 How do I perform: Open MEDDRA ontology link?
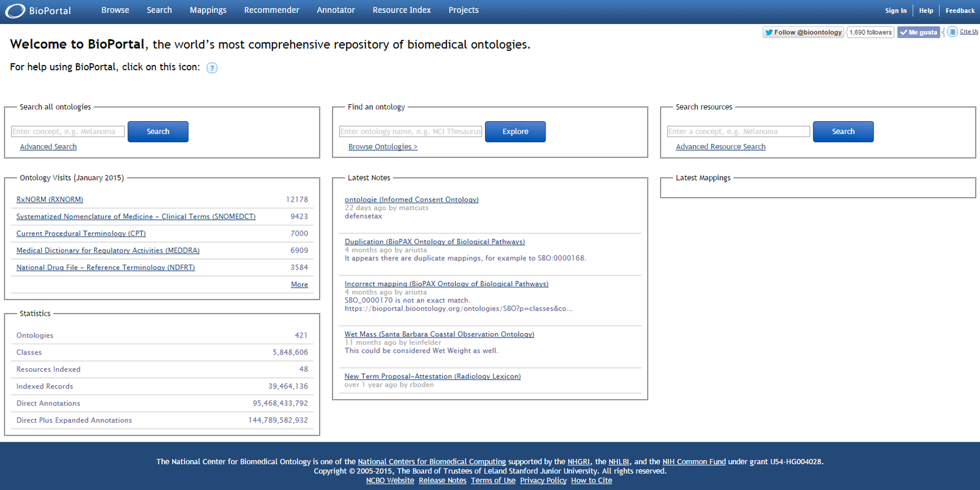108,251
